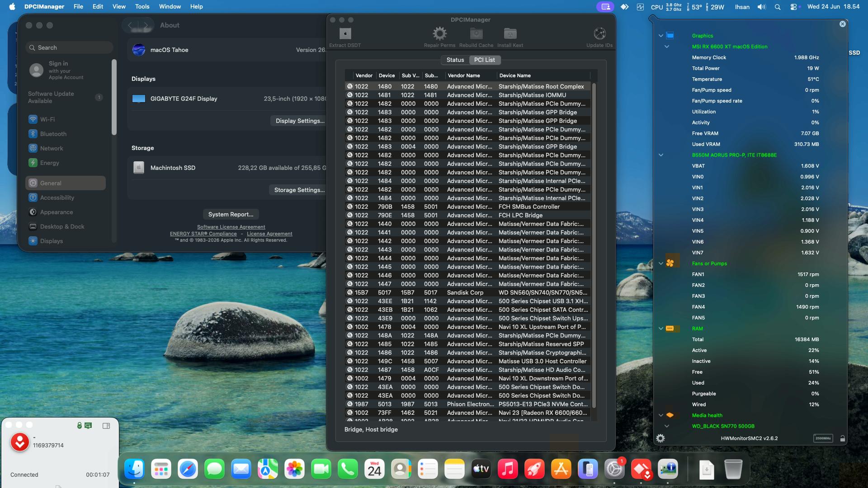The height and width of the screenshot is (488, 868).
Task: Open AnyDesk from the Dock
Action: tap(641, 469)
